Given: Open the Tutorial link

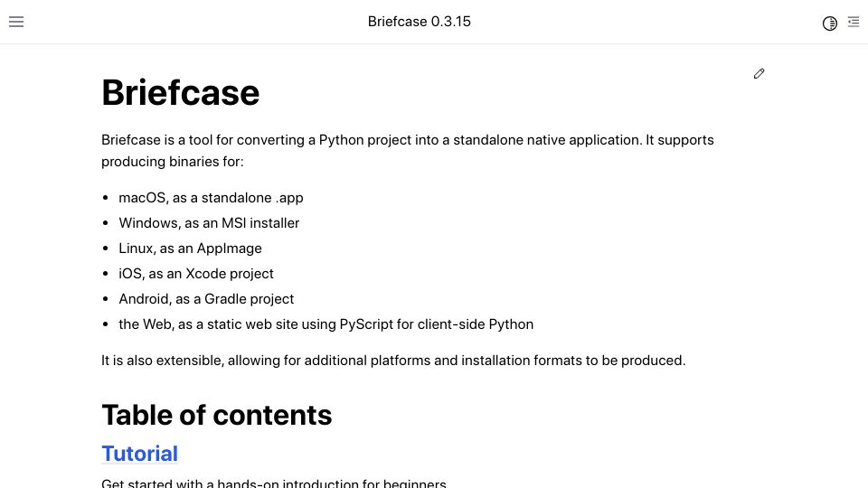Looking at the screenshot, I should pos(139,454).
